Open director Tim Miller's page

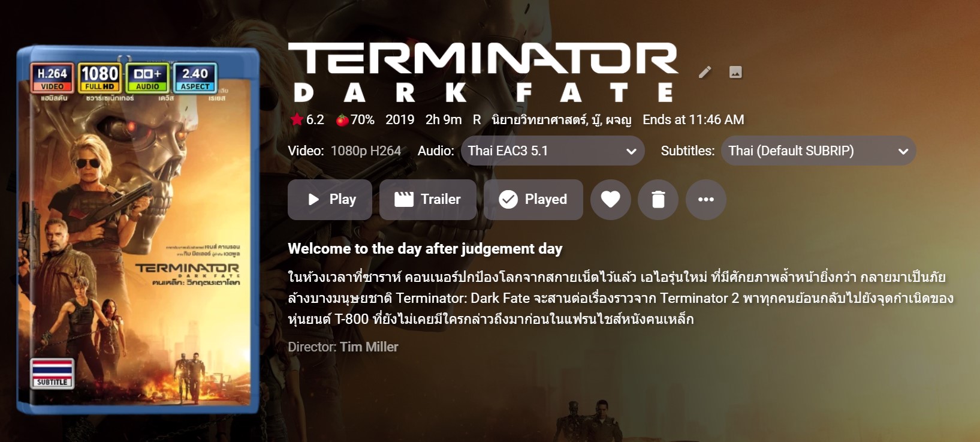pyautogui.click(x=369, y=347)
